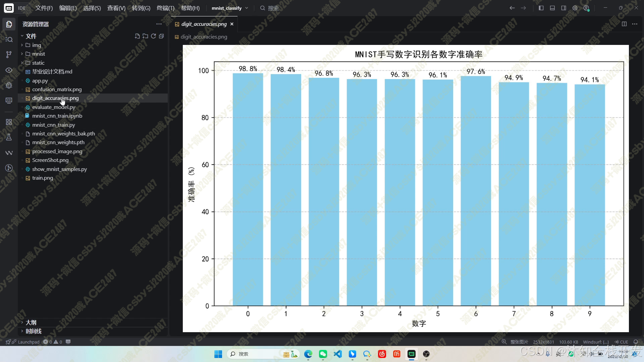Toggle the primary sidebar layout button
Screen dimensions: 644x362
(x=541, y=8)
